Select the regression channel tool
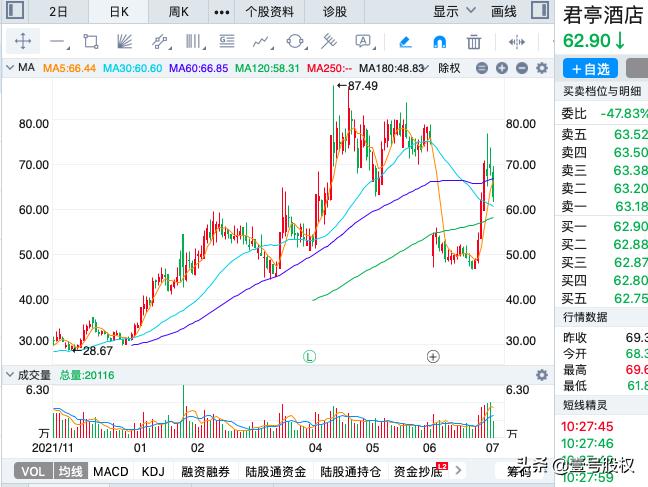648x487 pixels. [160, 42]
